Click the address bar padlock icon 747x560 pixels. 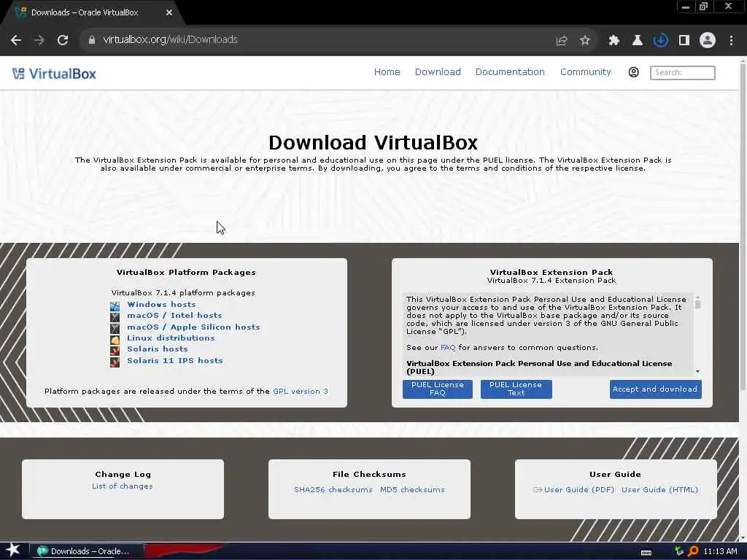(x=92, y=40)
